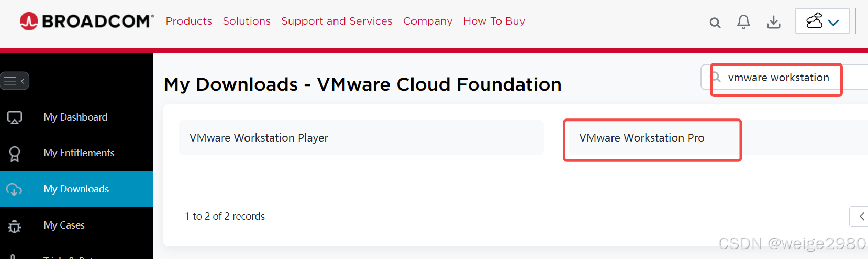The image size is (868, 259).
Task: Go to My Dashboard
Action: pos(75,117)
